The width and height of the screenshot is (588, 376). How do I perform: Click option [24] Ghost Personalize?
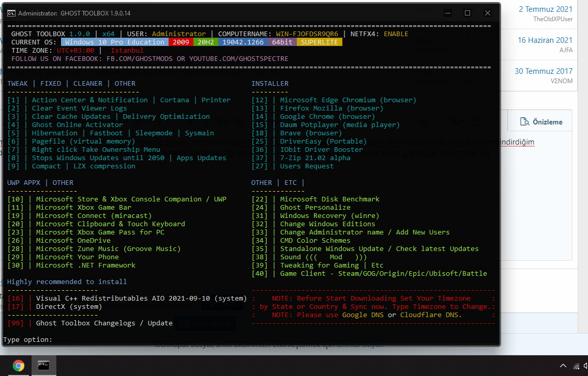click(x=301, y=208)
